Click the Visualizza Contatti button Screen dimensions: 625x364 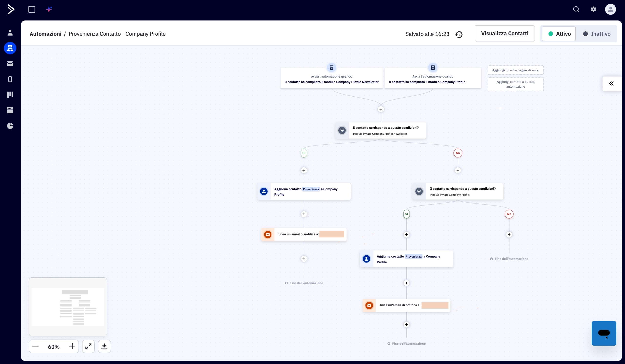pos(504,33)
